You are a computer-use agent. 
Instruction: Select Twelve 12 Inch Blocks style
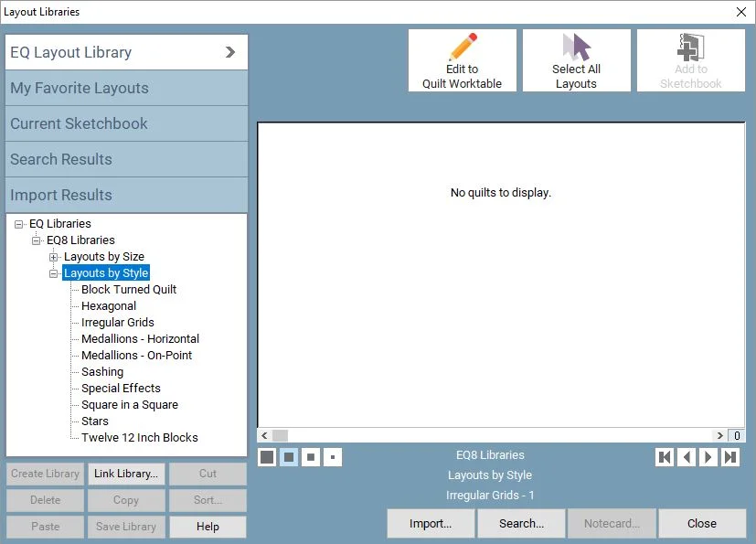(x=139, y=437)
